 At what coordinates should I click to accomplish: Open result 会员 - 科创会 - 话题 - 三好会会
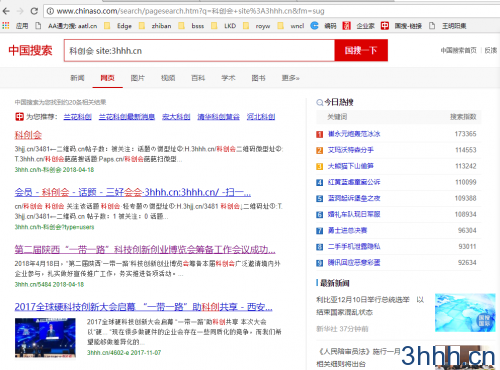[133, 192]
